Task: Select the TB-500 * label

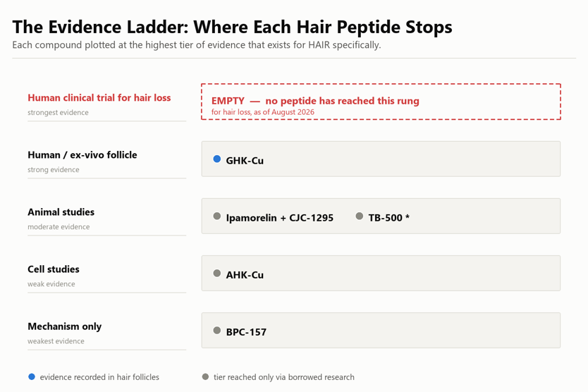Action: [388, 218]
